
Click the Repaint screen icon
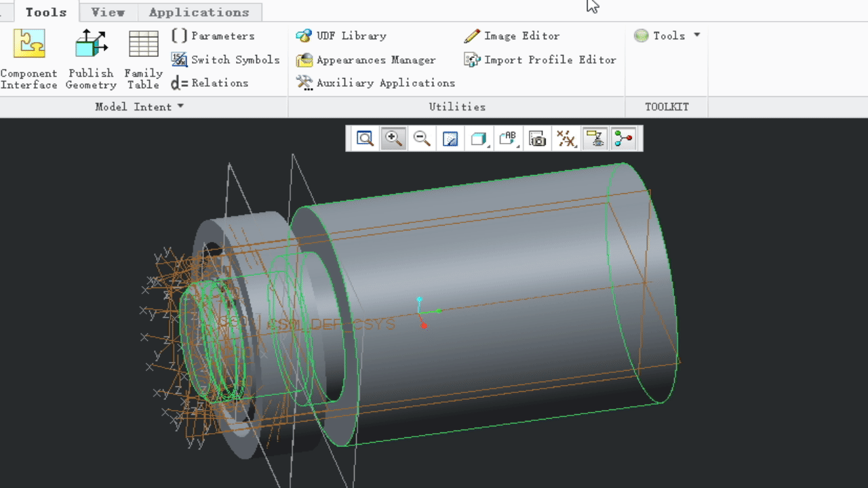pos(450,139)
